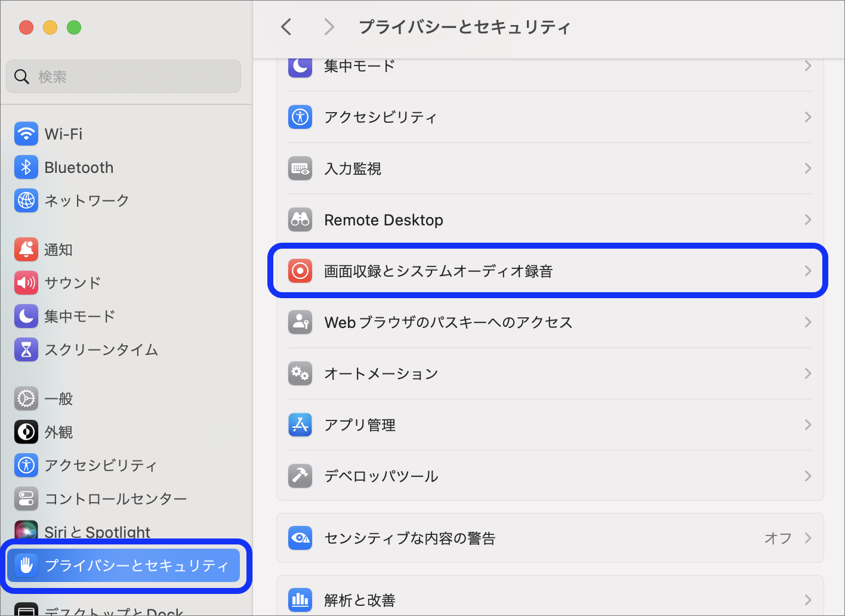Click the アプリ管理 label text
Image resolution: width=845 pixels, height=616 pixels.
point(360,425)
